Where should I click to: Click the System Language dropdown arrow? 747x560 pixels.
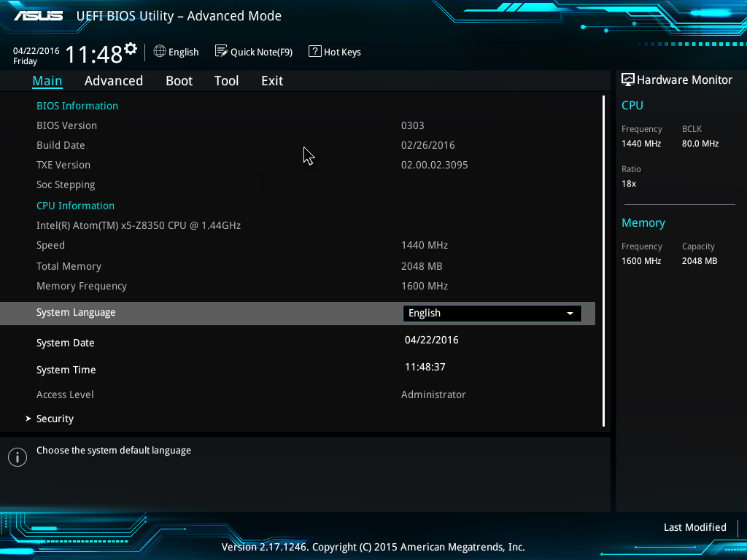570,314
